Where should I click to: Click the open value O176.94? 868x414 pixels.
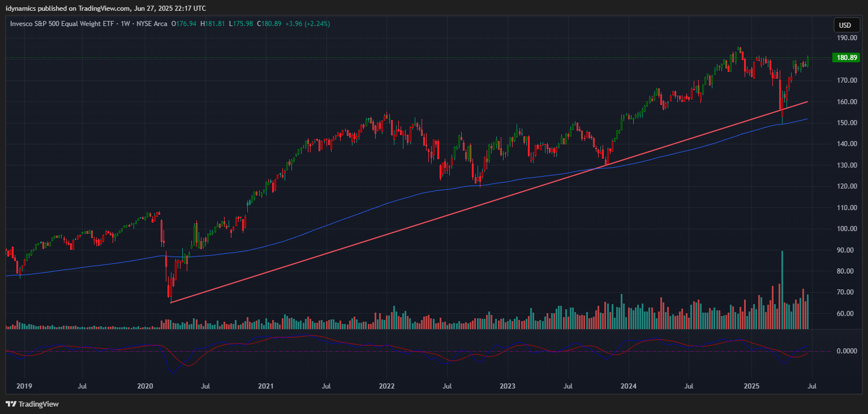tap(184, 24)
